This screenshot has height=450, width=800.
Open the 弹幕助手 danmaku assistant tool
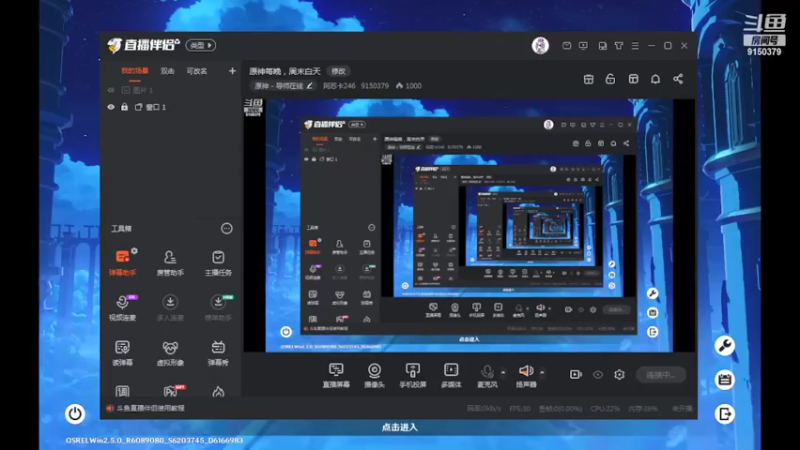click(122, 262)
